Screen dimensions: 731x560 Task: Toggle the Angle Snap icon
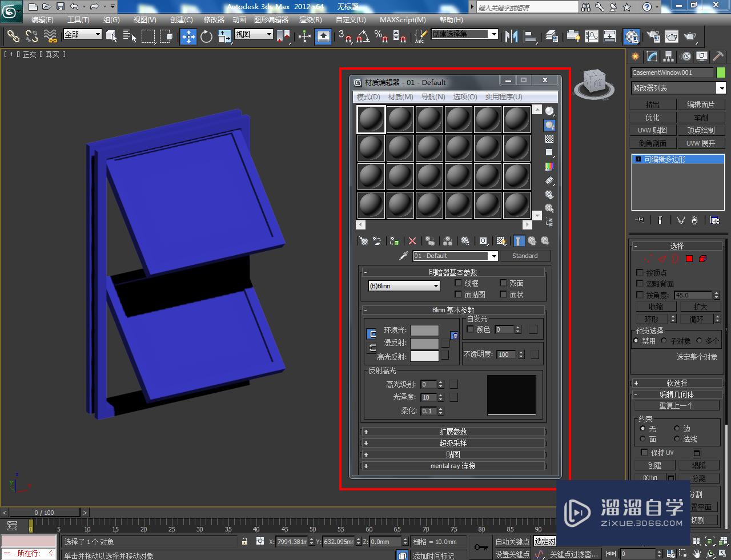[363, 37]
